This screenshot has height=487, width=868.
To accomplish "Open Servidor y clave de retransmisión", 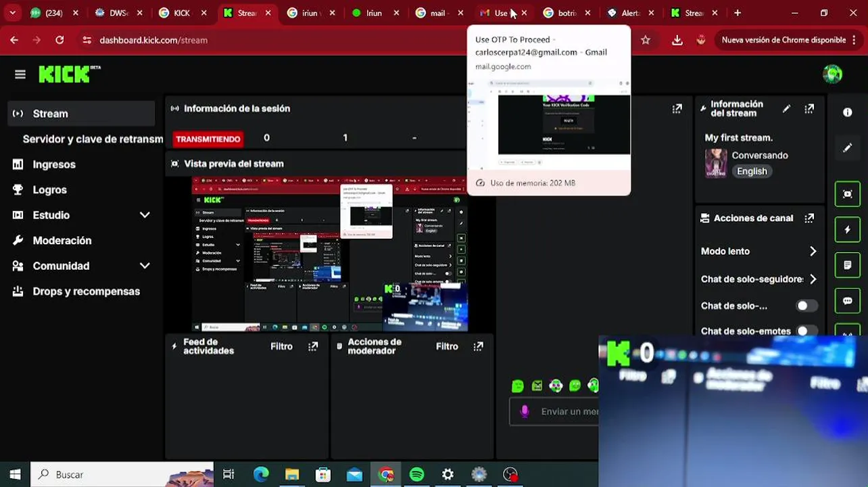I will 93,139.
